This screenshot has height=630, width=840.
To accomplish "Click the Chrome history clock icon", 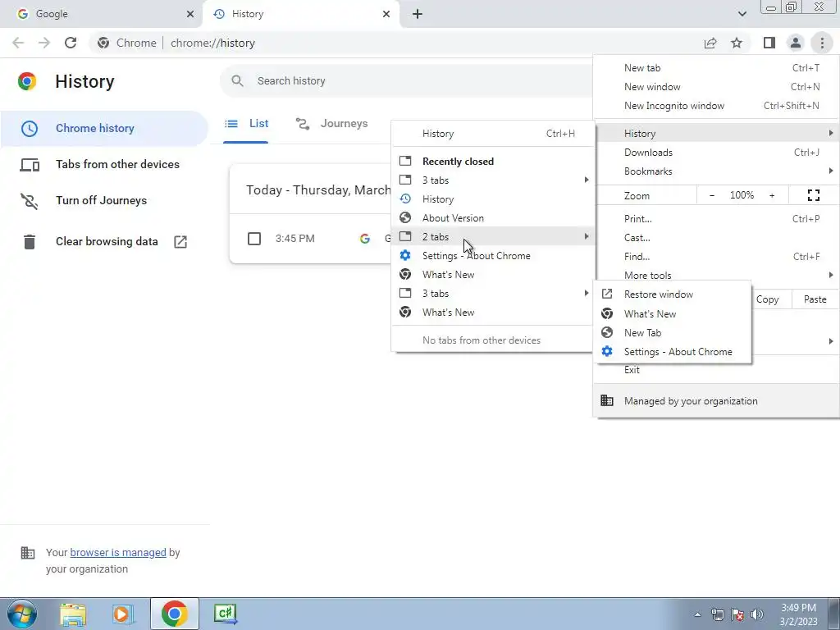I will click(x=30, y=129).
